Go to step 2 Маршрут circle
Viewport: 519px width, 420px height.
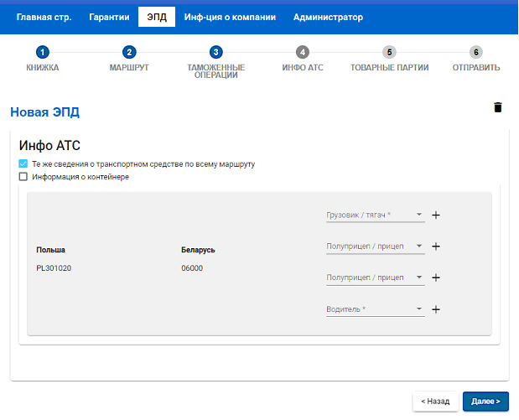(x=129, y=52)
